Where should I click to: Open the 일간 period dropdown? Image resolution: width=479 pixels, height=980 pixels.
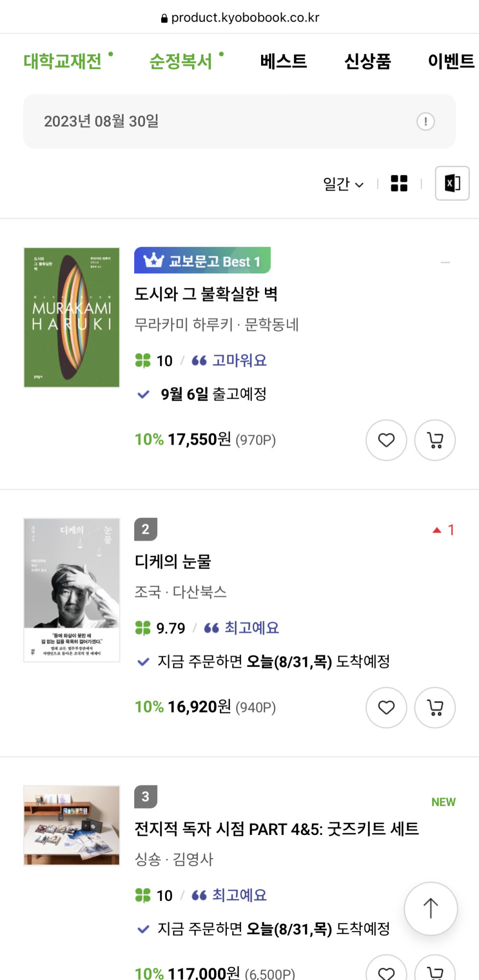(x=343, y=184)
